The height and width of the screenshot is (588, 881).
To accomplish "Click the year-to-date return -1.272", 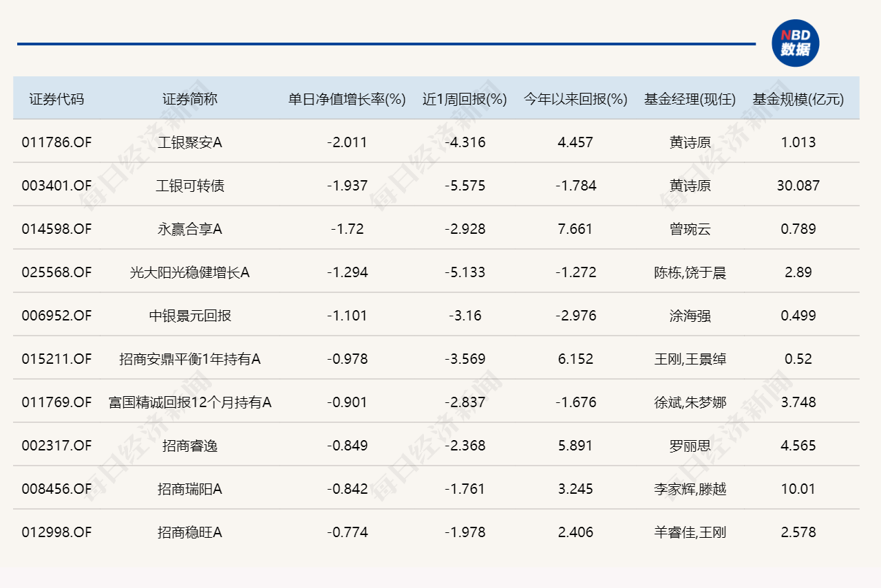I will pos(575,272).
